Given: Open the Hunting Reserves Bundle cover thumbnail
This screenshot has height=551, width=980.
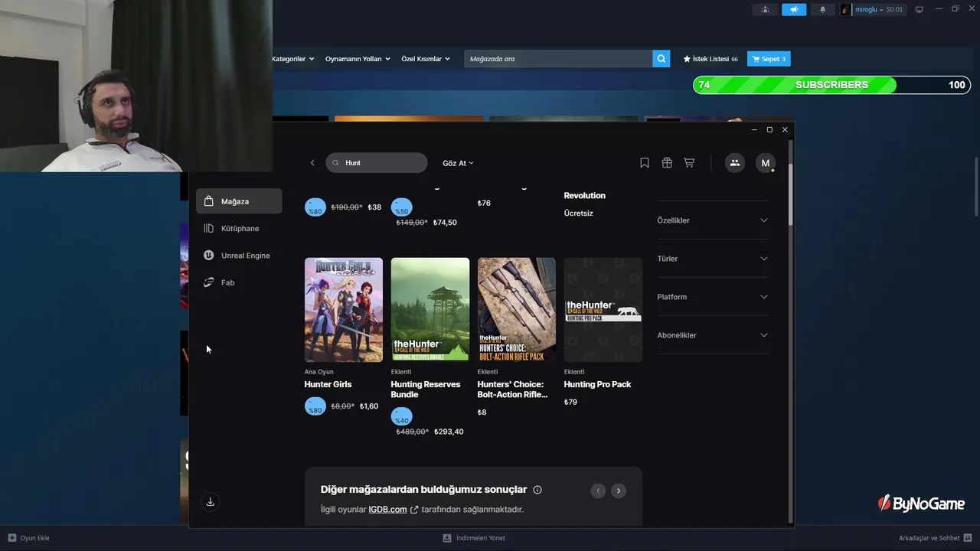Looking at the screenshot, I should click(x=430, y=310).
